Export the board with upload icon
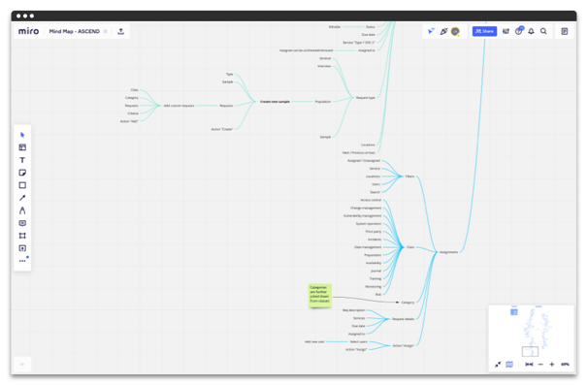This screenshot has height=385, width=588. 120,31
